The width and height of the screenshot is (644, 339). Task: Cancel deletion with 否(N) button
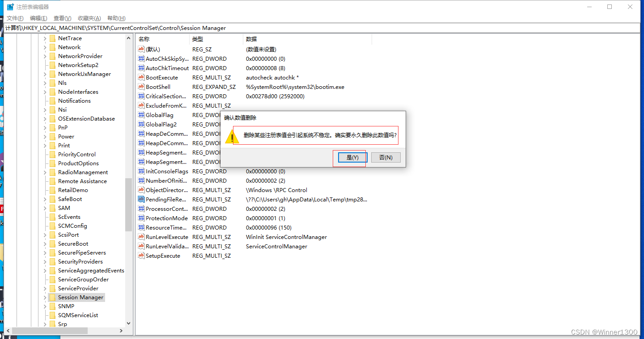386,157
